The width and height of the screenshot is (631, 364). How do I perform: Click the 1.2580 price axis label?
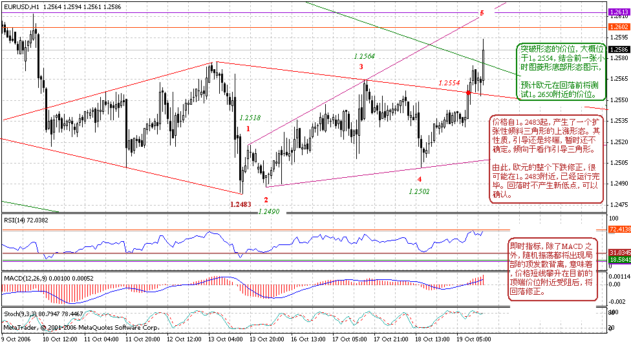[619, 58]
